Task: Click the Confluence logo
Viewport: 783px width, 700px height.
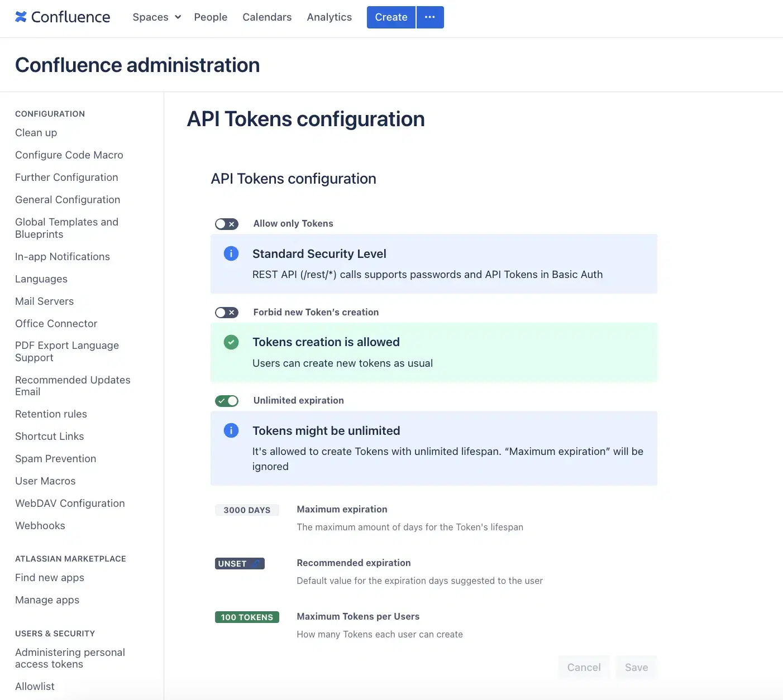Action: click(63, 17)
